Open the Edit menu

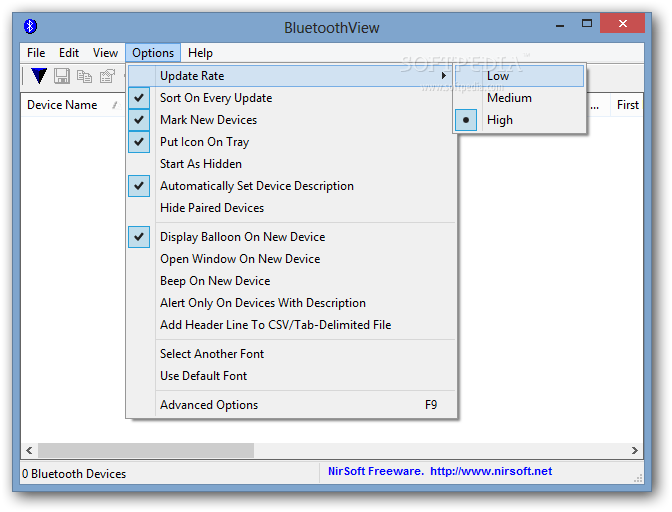coord(69,53)
